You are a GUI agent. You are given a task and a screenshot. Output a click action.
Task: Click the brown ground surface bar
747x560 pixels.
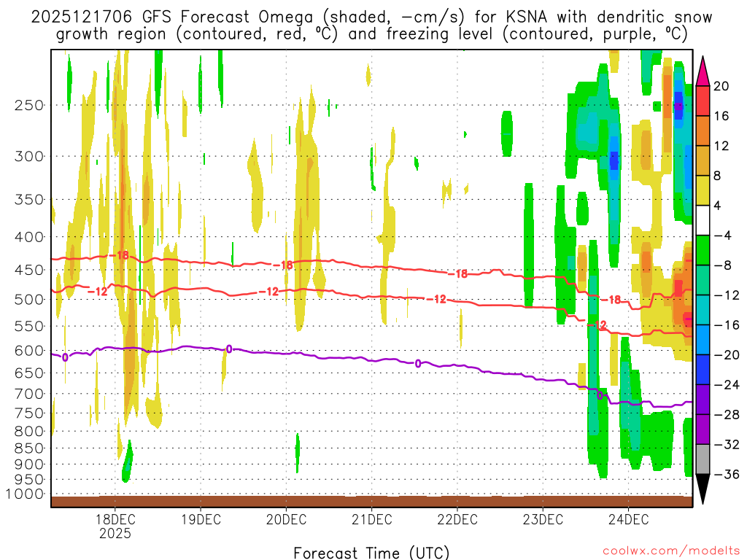371,501
